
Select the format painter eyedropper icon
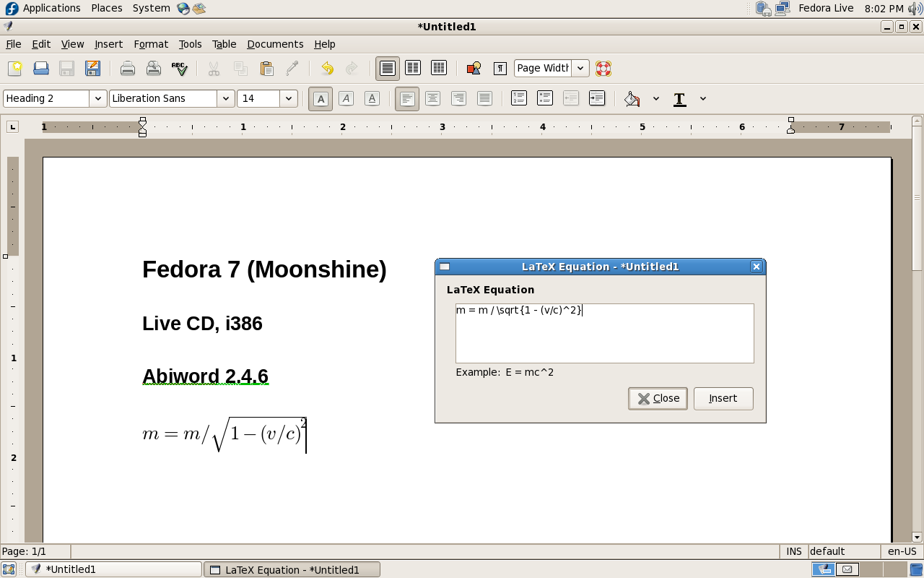click(292, 69)
